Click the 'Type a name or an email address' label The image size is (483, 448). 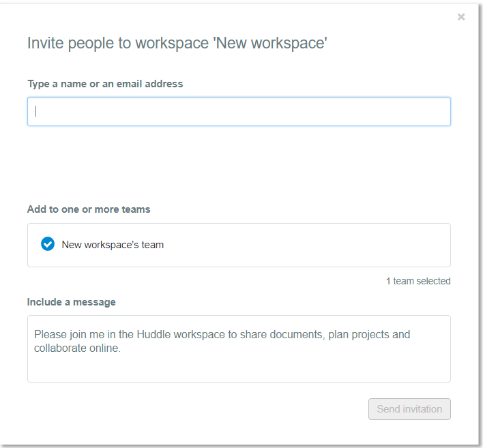click(105, 84)
